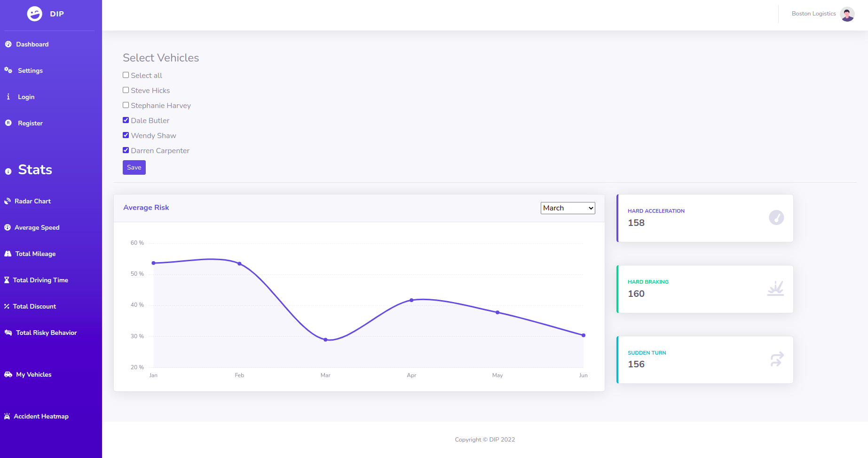Screen dimensions: 868x458
Task: Click the road icon beside Total Mileage
Action: point(8,254)
